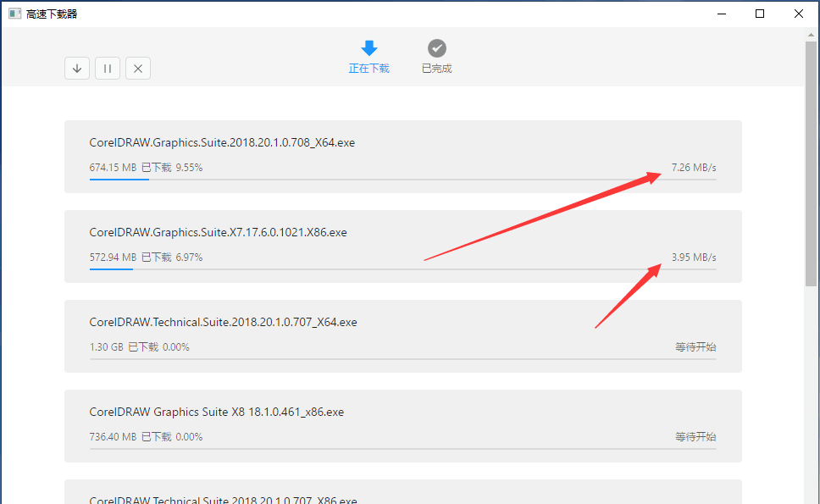The height and width of the screenshot is (504, 820).
Task: Maximize the 高速下载器 window
Action: click(x=760, y=14)
